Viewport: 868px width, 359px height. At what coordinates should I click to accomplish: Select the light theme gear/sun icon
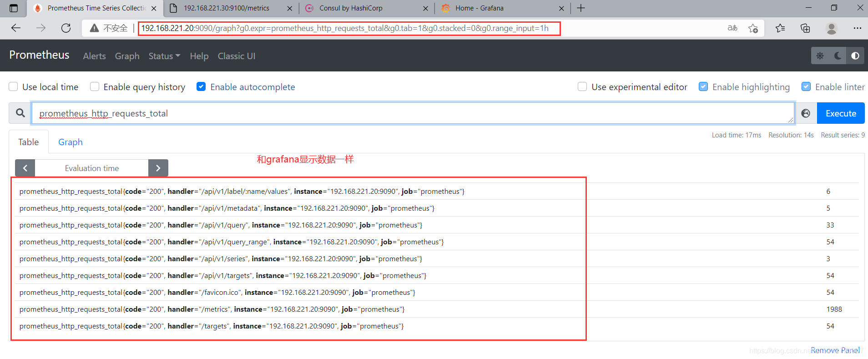point(820,56)
